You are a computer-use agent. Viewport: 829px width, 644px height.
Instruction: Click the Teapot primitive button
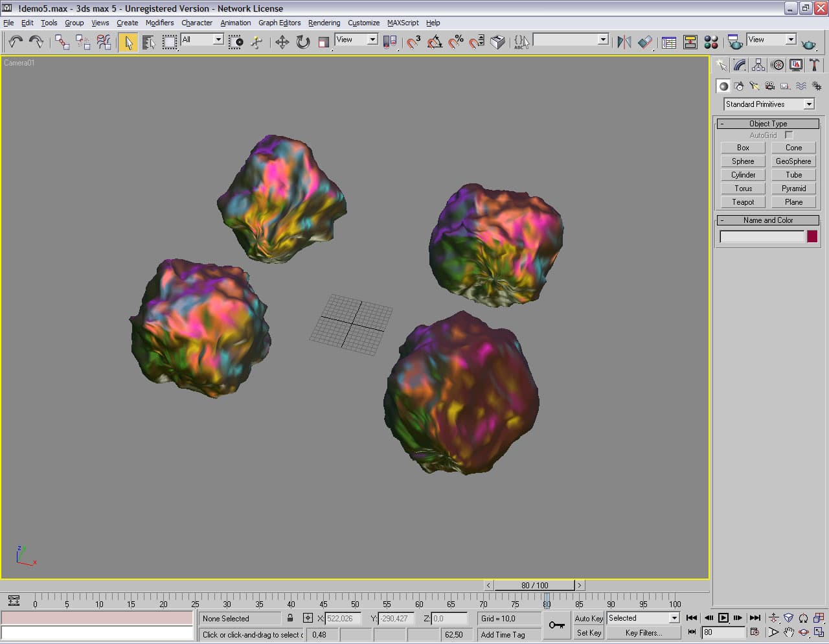743,202
